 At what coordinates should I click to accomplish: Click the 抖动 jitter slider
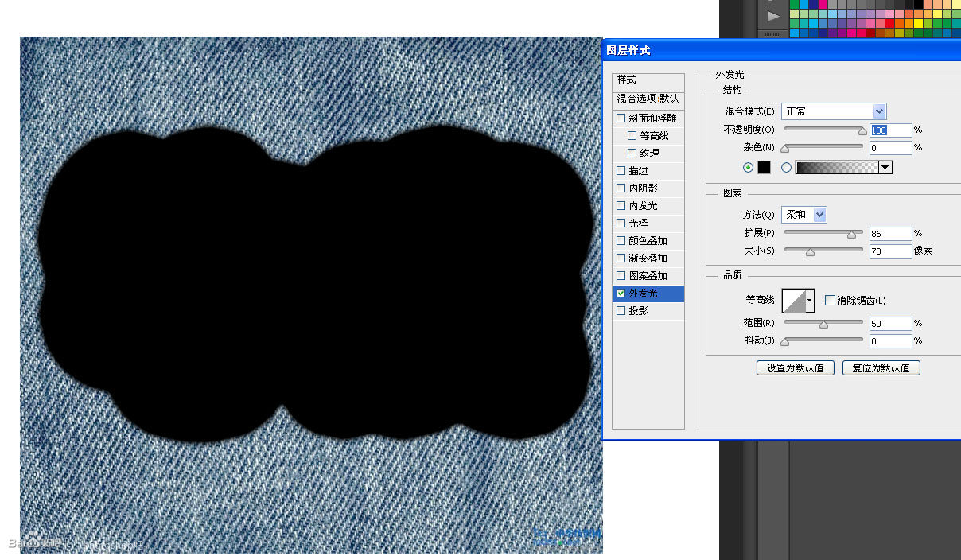[823, 340]
